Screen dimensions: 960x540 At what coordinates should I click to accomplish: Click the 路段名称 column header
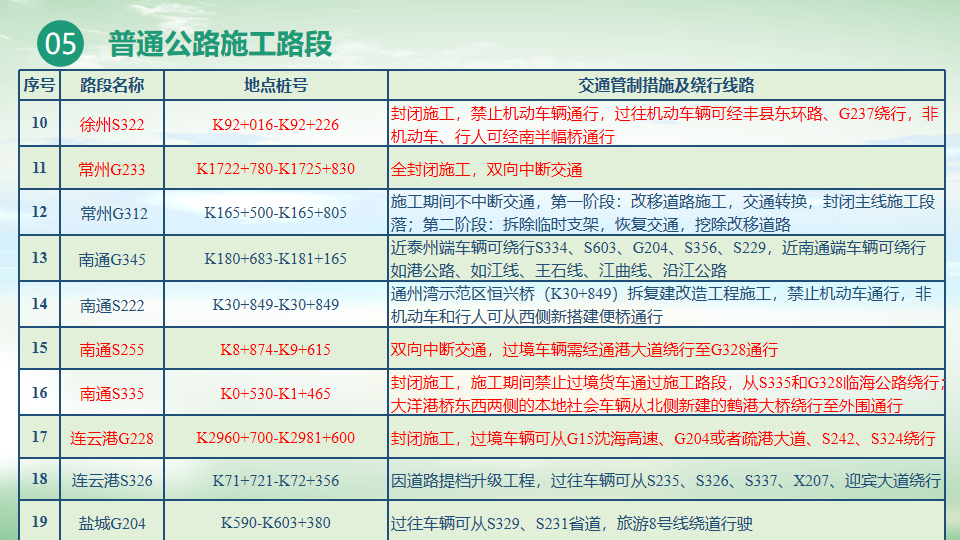[112, 85]
